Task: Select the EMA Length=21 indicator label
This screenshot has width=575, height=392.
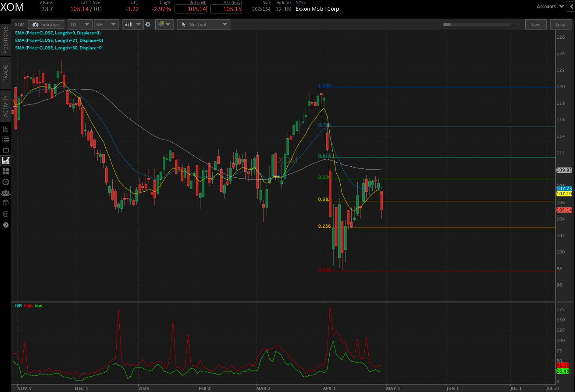Action: pos(59,40)
